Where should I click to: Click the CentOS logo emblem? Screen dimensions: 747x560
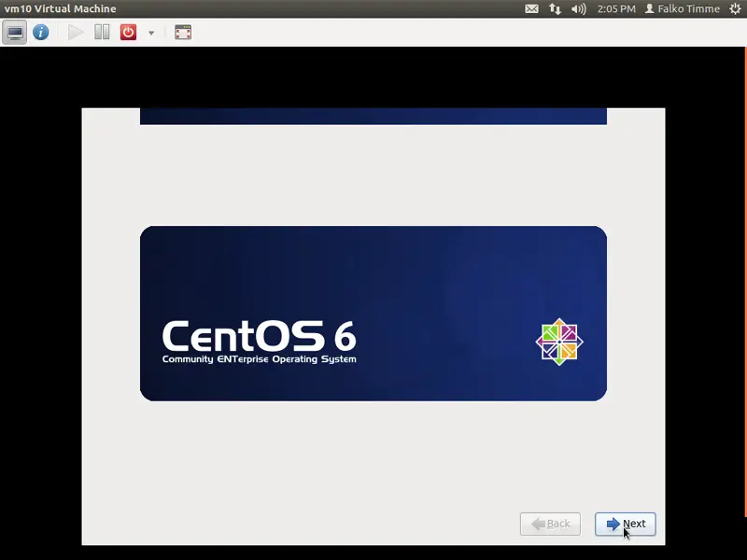click(x=559, y=342)
